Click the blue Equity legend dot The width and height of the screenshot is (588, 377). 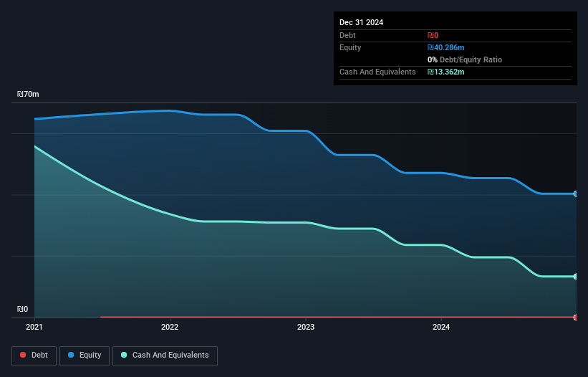point(71,355)
